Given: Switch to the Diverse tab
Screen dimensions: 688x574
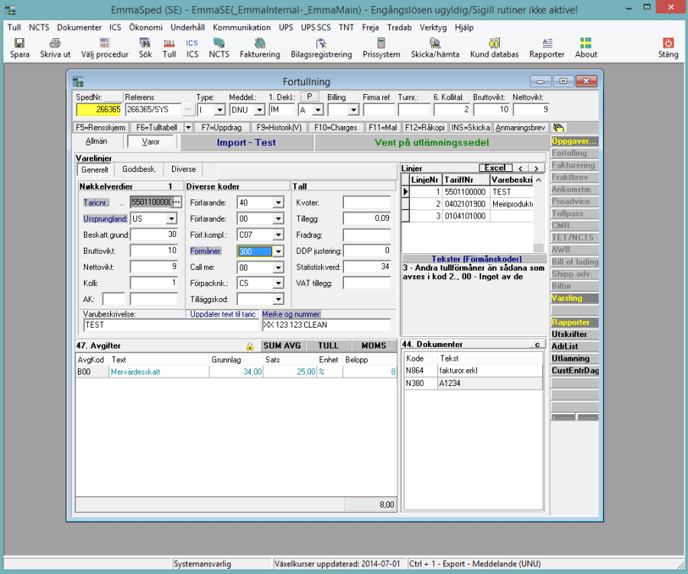Looking at the screenshot, I should click(x=183, y=169).
